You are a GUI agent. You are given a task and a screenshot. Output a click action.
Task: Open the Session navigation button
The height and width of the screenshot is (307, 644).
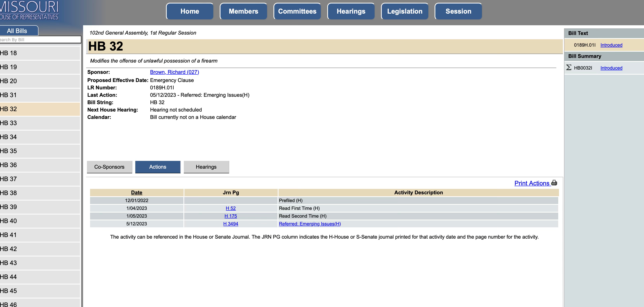coord(458,11)
